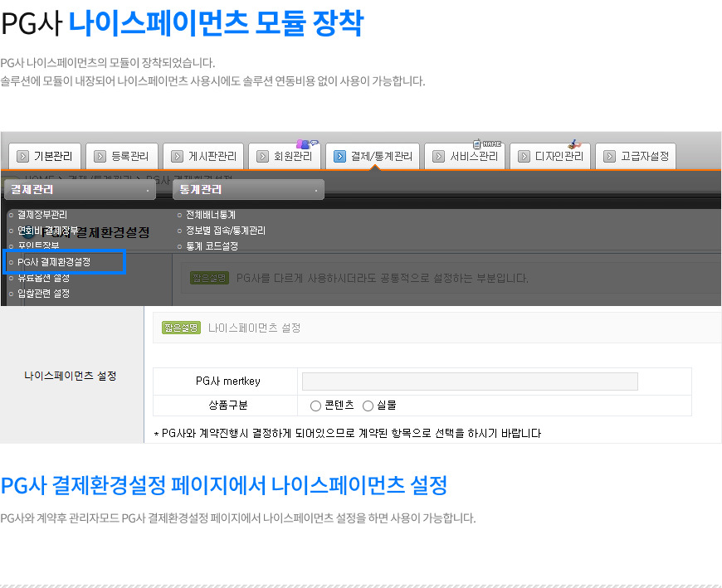This screenshot has width=722, height=588.
Task: Click the arrow icon on 등록관리 tab
Action: (100, 157)
